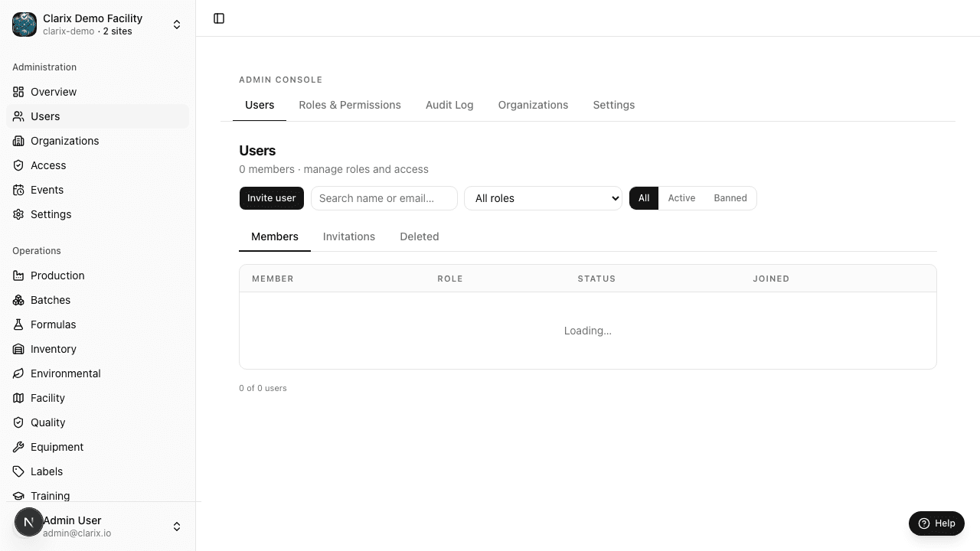
Task: Open Quality in the sidebar
Action: pos(97,422)
